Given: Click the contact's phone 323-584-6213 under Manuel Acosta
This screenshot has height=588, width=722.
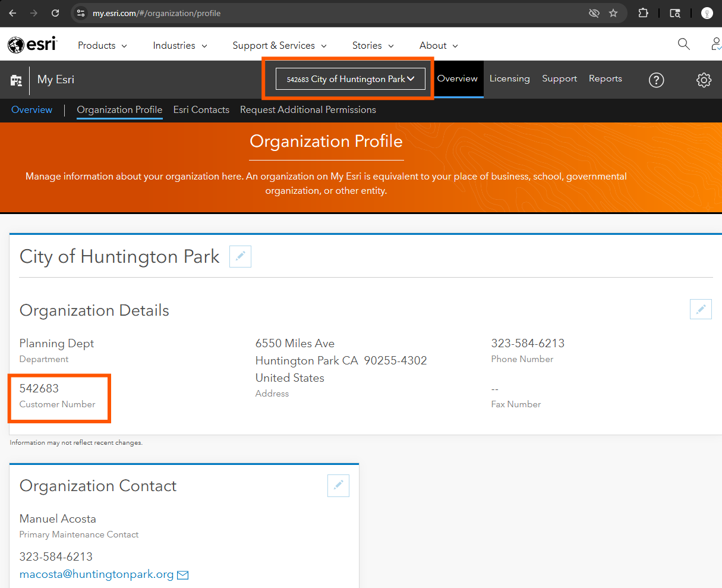Looking at the screenshot, I should coord(56,556).
